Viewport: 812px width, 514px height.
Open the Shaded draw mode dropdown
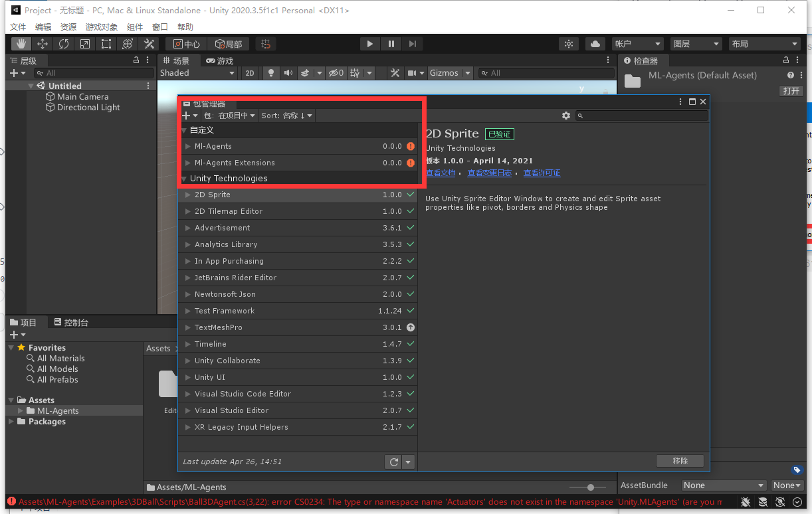click(x=197, y=73)
